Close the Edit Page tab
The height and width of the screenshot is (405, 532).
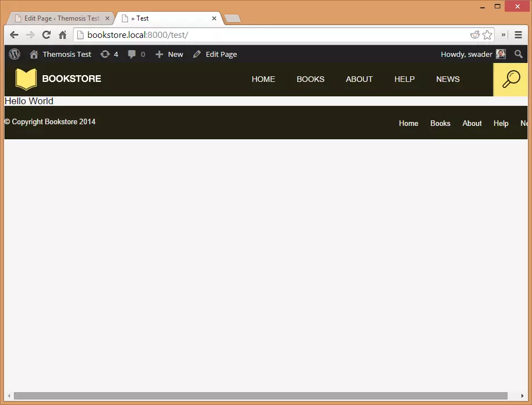[107, 18]
